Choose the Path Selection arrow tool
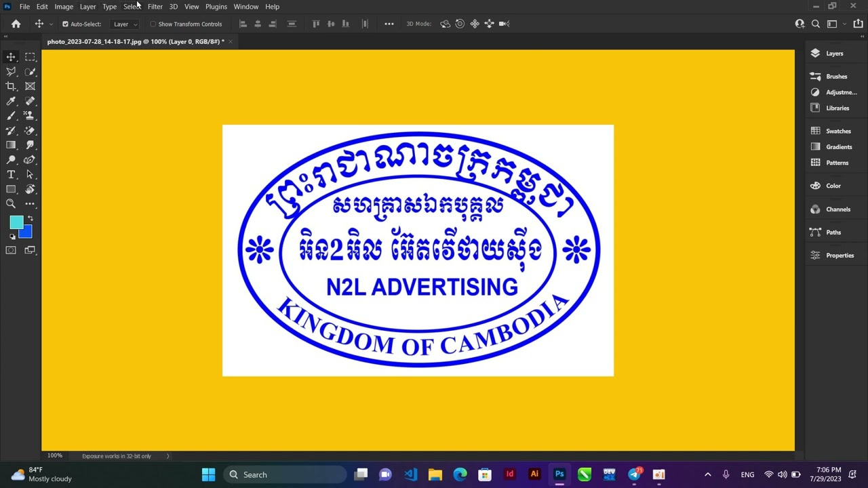 point(30,175)
